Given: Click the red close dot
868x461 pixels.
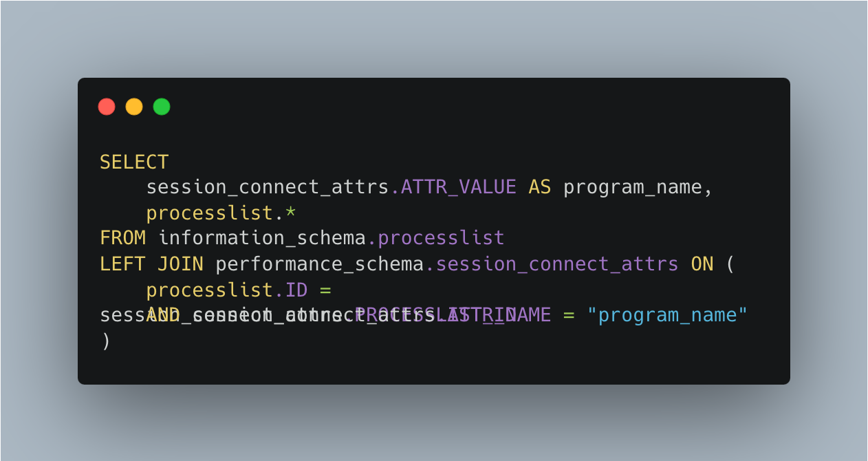Looking at the screenshot, I should (107, 107).
